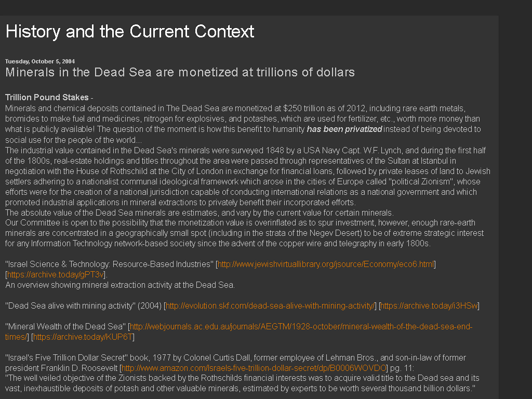Open the Amazon Israels-five-trillion-dollar-secret link
Viewport: 532px width, 399px height.
point(254,368)
